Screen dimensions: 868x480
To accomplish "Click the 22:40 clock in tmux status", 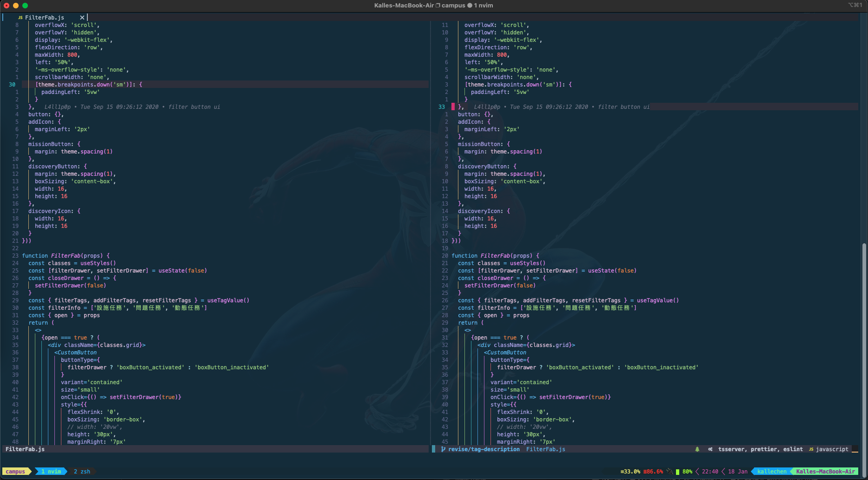I will 710,472.
